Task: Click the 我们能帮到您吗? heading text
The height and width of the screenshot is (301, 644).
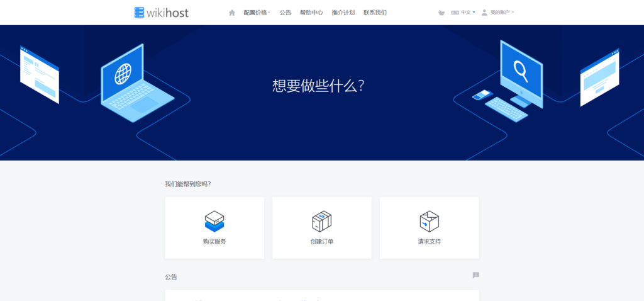Action: [x=188, y=185]
